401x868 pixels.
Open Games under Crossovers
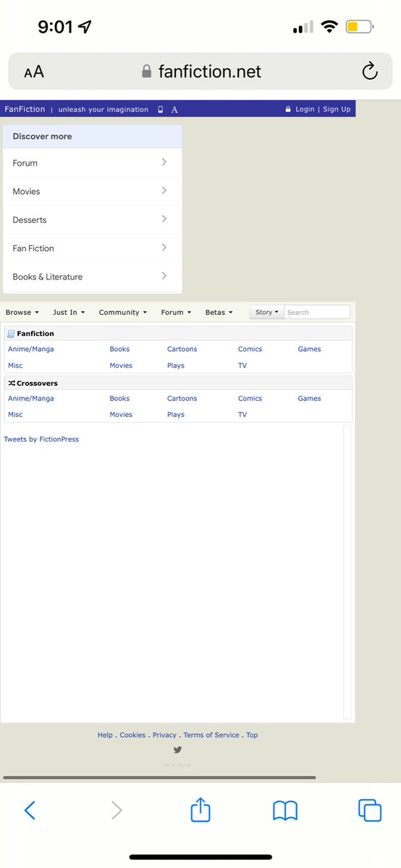tap(309, 399)
